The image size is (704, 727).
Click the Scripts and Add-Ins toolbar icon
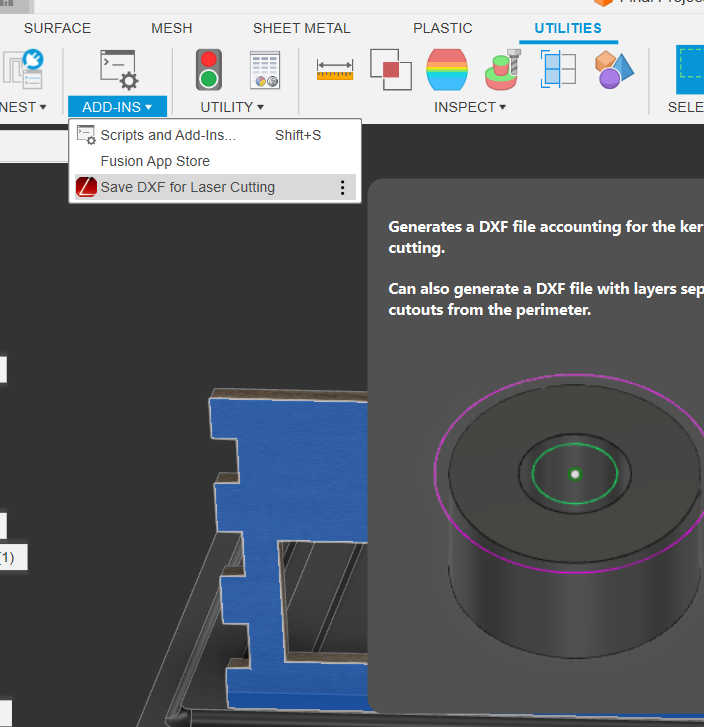pyautogui.click(x=118, y=69)
